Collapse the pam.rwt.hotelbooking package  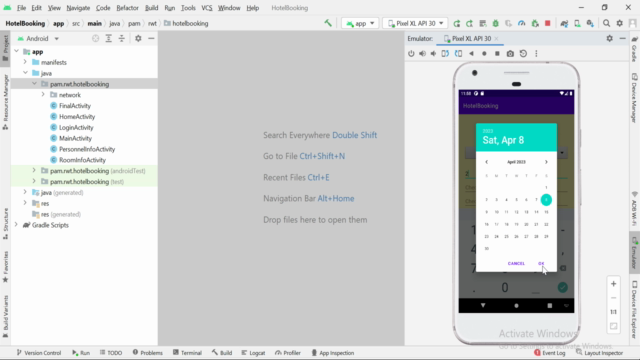34,84
